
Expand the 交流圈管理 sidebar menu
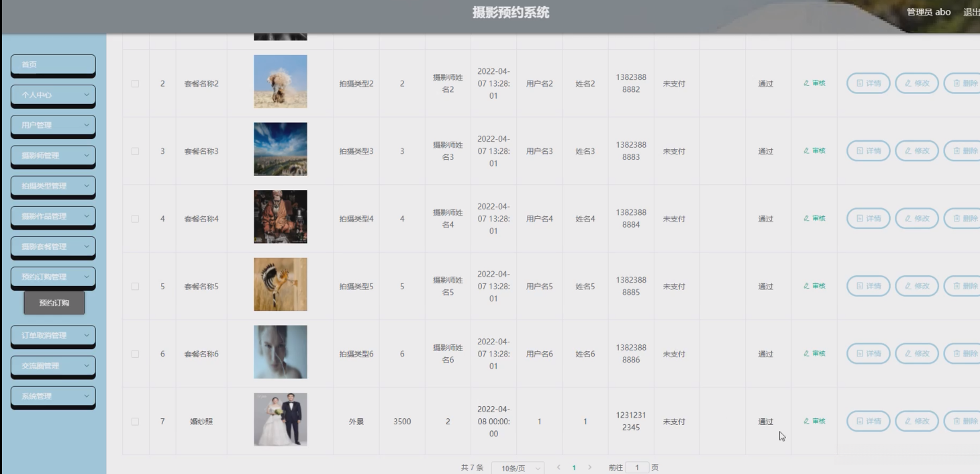(53, 365)
